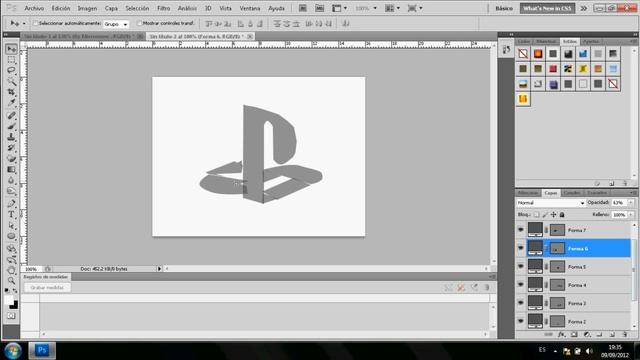Open the Normal blend mode dropdown
Viewport: 640px width, 360px height.
(551, 203)
